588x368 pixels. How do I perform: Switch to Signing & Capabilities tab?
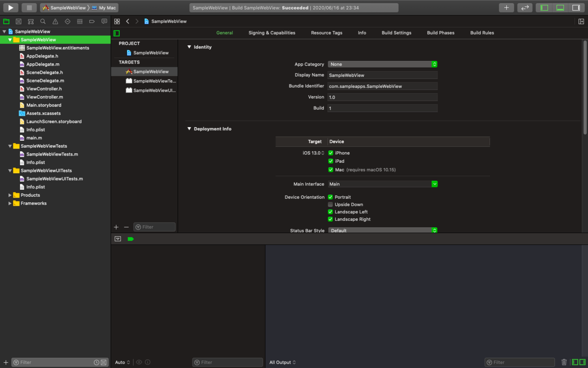(x=272, y=33)
